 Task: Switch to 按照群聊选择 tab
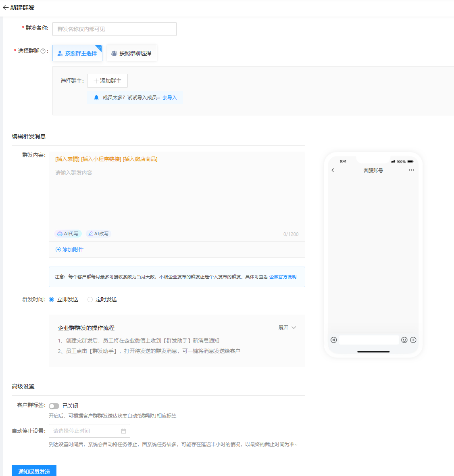131,53
